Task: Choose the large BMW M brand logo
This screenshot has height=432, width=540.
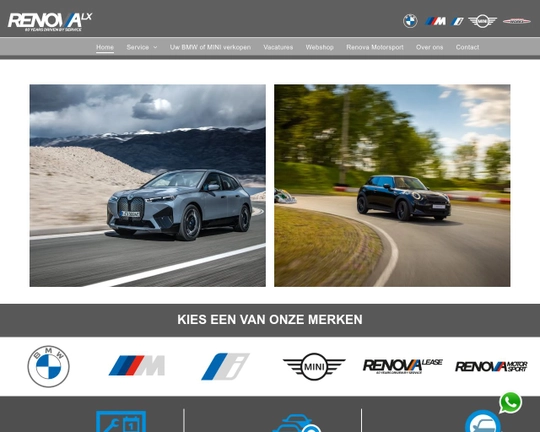Action: [x=137, y=366]
